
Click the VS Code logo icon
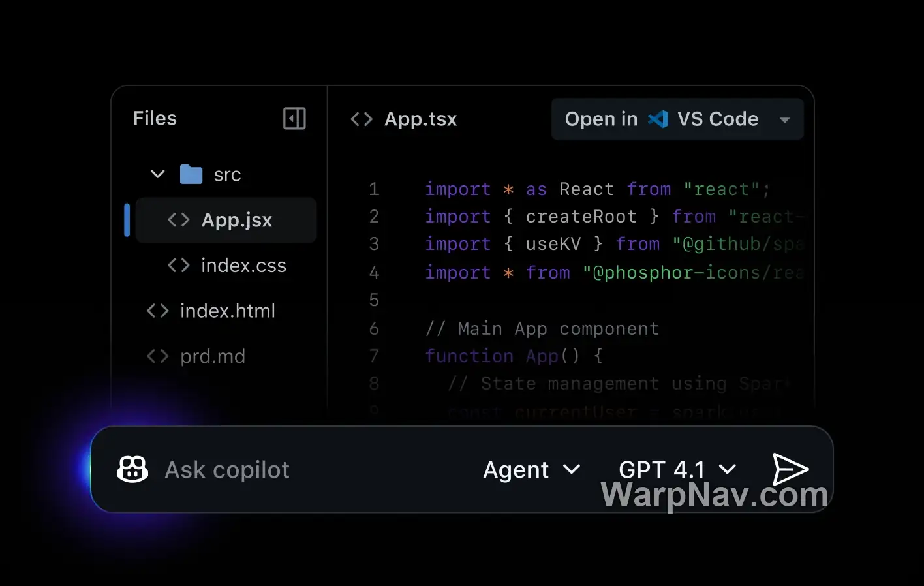coord(658,119)
